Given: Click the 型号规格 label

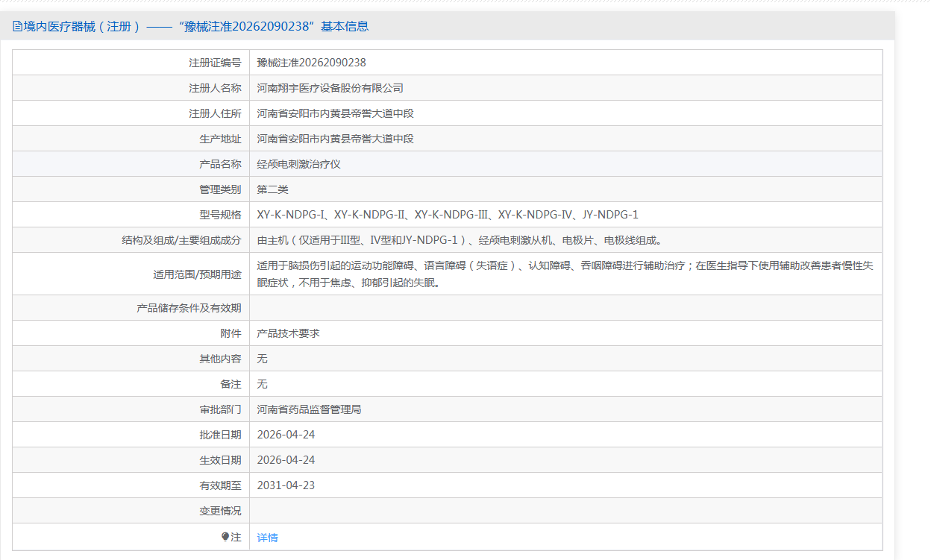Looking at the screenshot, I should [x=220, y=215].
